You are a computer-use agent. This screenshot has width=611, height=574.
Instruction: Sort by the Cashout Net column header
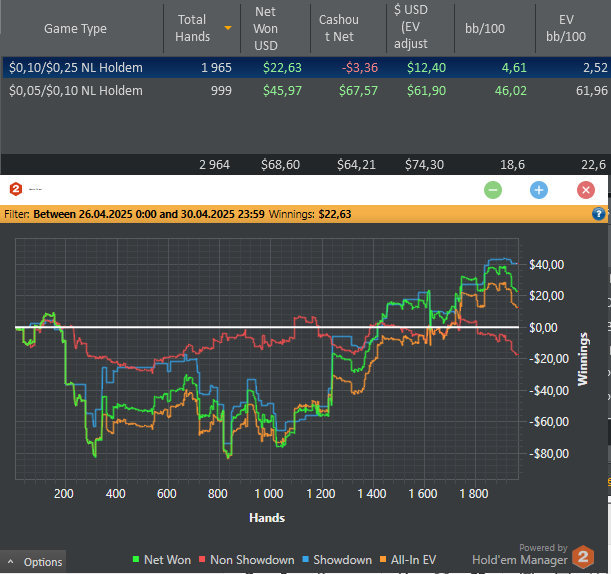[x=339, y=28]
